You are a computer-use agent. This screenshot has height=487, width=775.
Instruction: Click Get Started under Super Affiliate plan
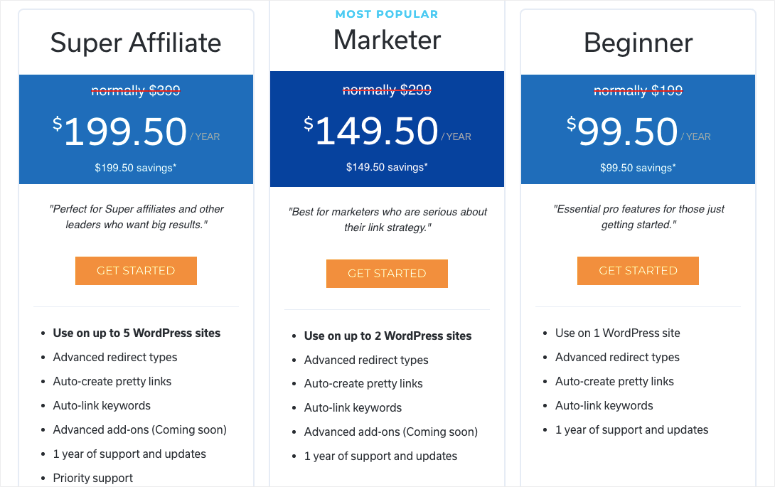[135, 271]
